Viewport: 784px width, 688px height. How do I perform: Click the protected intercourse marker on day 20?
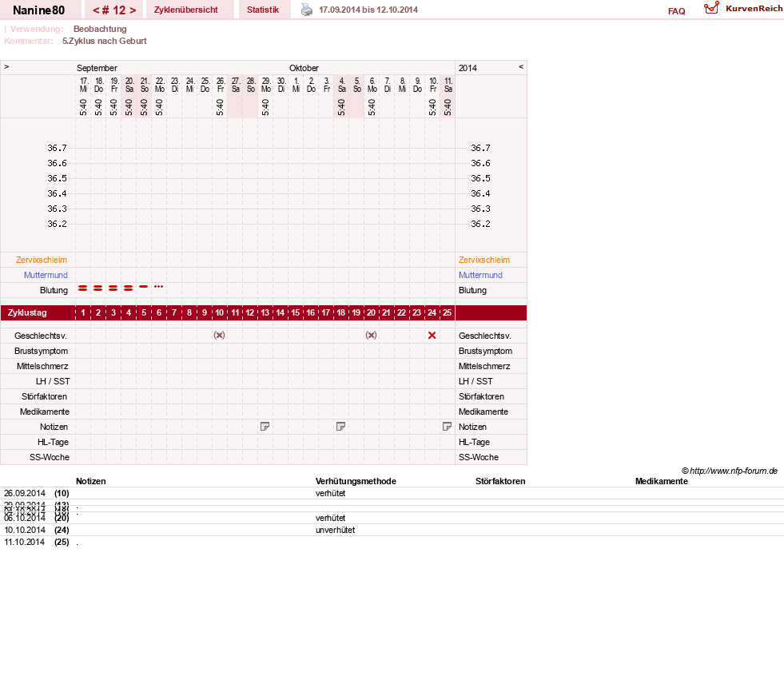371,335
